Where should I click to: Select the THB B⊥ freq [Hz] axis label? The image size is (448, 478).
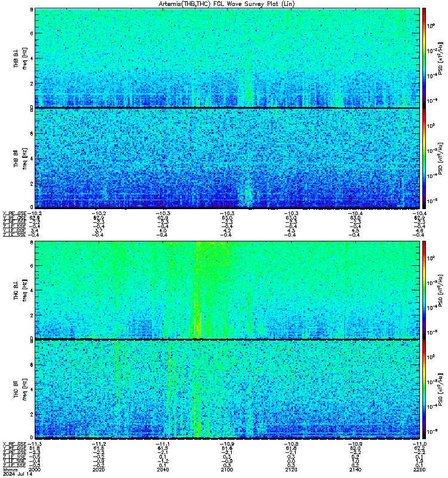point(20,58)
